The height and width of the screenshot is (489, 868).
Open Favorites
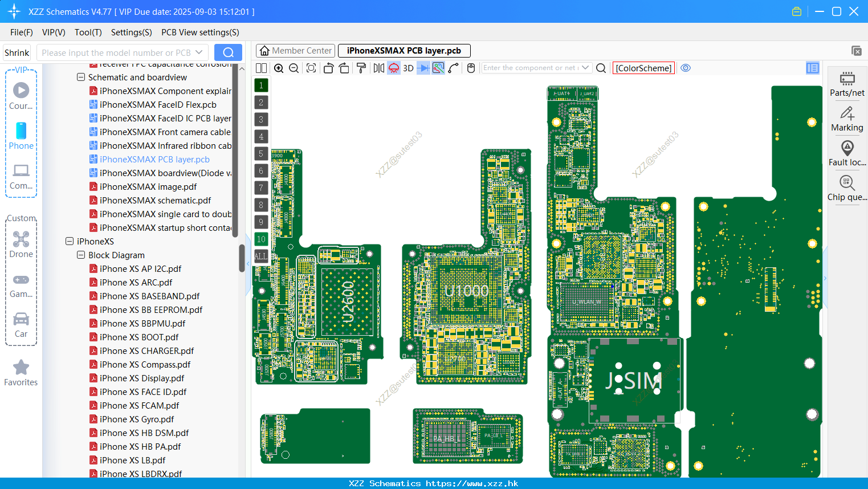21,373
